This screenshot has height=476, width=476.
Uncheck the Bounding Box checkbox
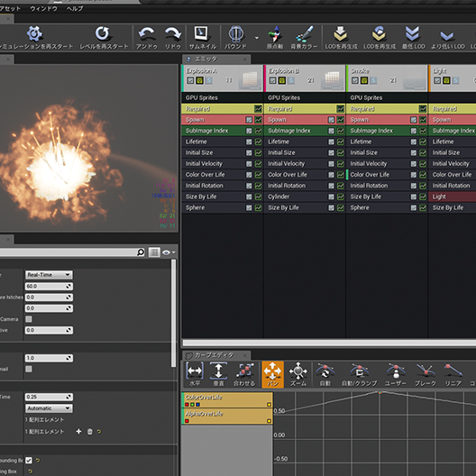[29, 460]
